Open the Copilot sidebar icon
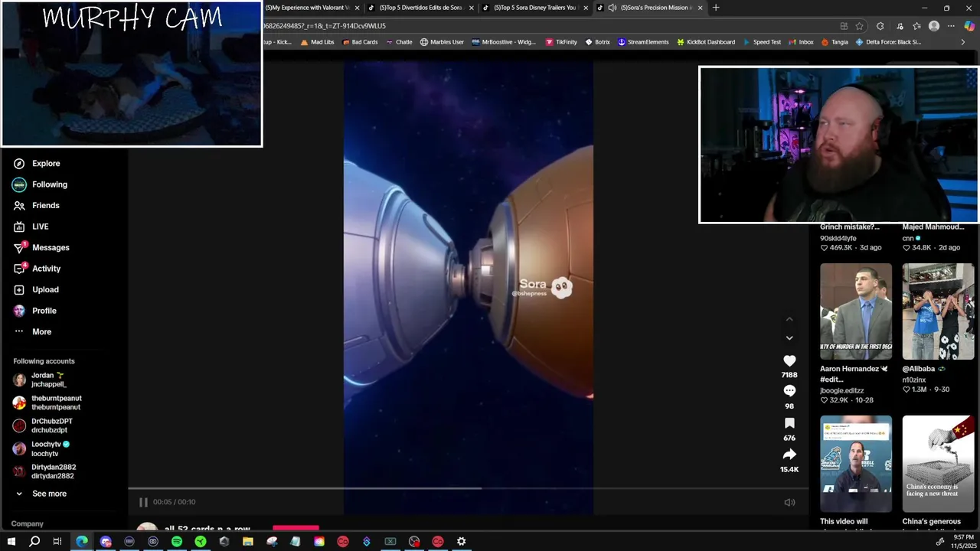980x551 pixels. (x=969, y=26)
